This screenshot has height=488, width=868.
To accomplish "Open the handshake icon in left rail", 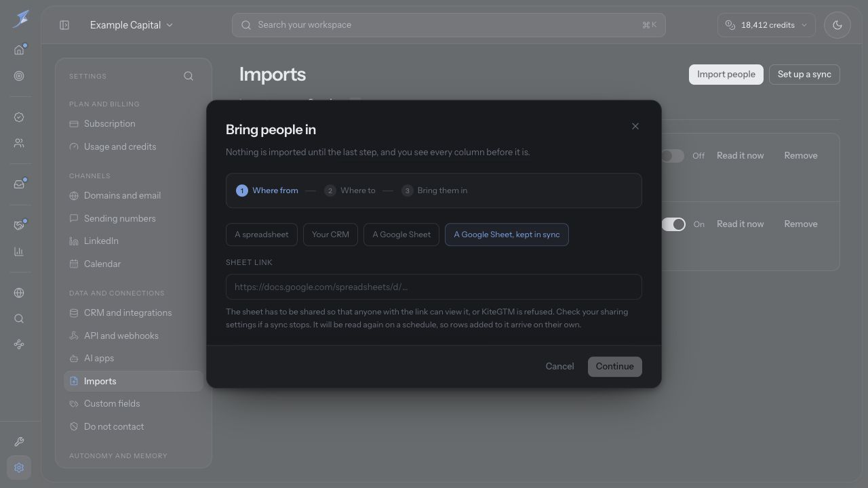I will (x=19, y=226).
